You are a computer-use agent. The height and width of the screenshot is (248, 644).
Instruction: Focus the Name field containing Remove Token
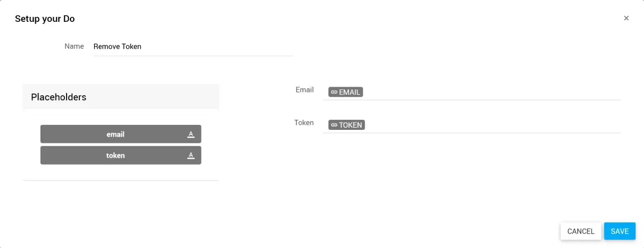[193, 46]
